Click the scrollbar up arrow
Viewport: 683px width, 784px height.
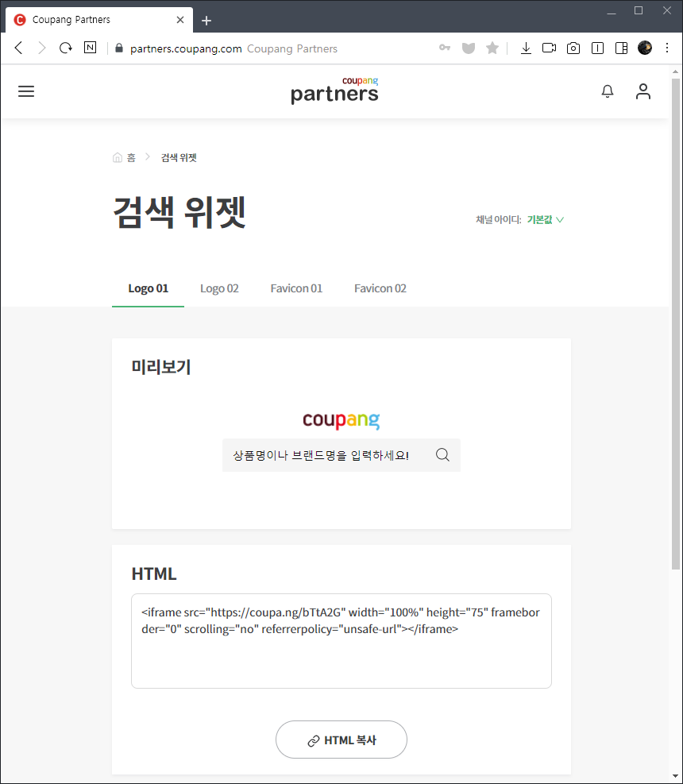coord(676,72)
